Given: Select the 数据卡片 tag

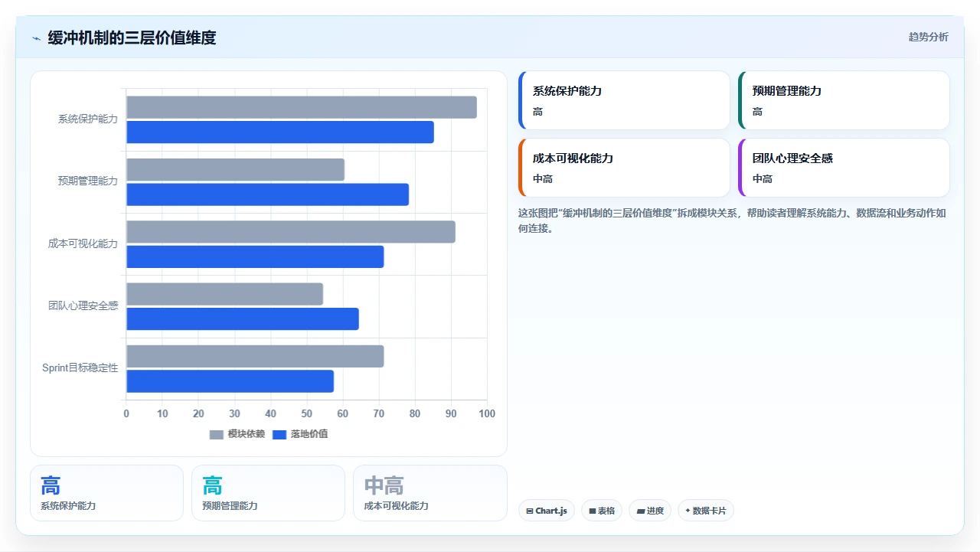Looking at the screenshot, I should click(706, 511).
